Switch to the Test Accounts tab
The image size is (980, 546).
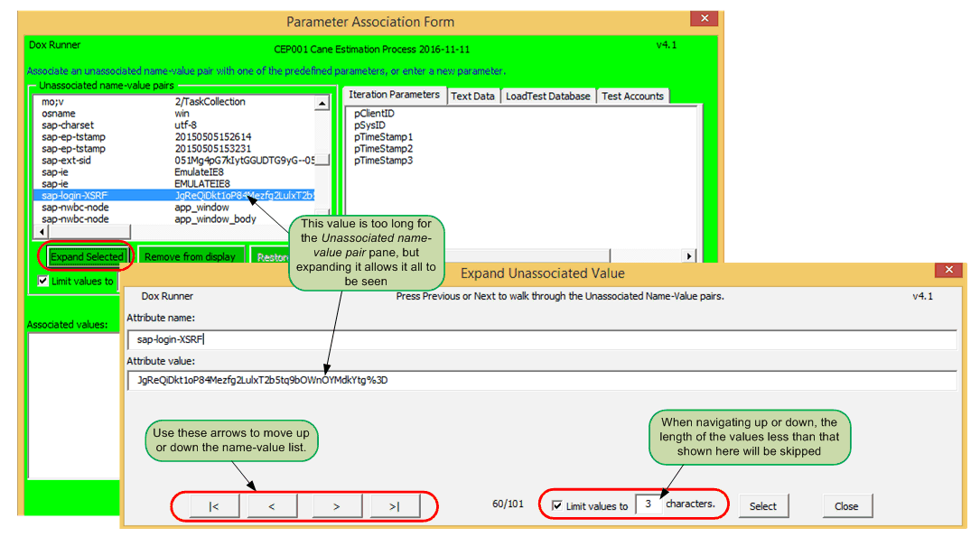point(632,95)
